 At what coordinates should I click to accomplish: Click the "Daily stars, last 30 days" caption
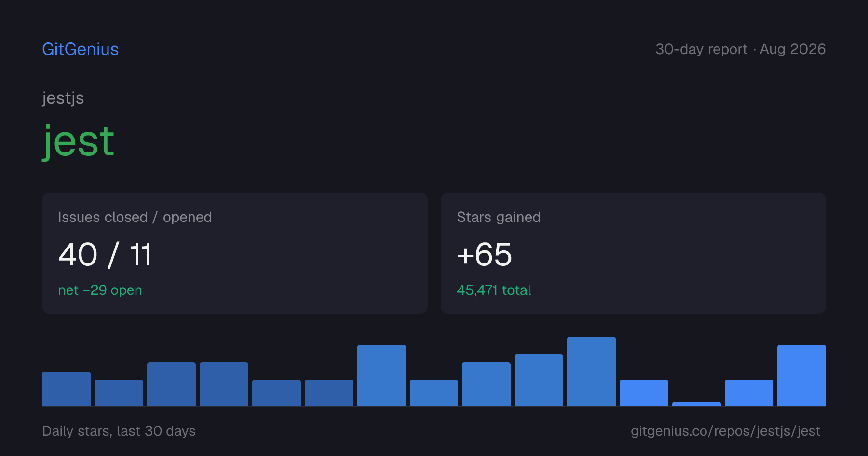(x=119, y=431)
